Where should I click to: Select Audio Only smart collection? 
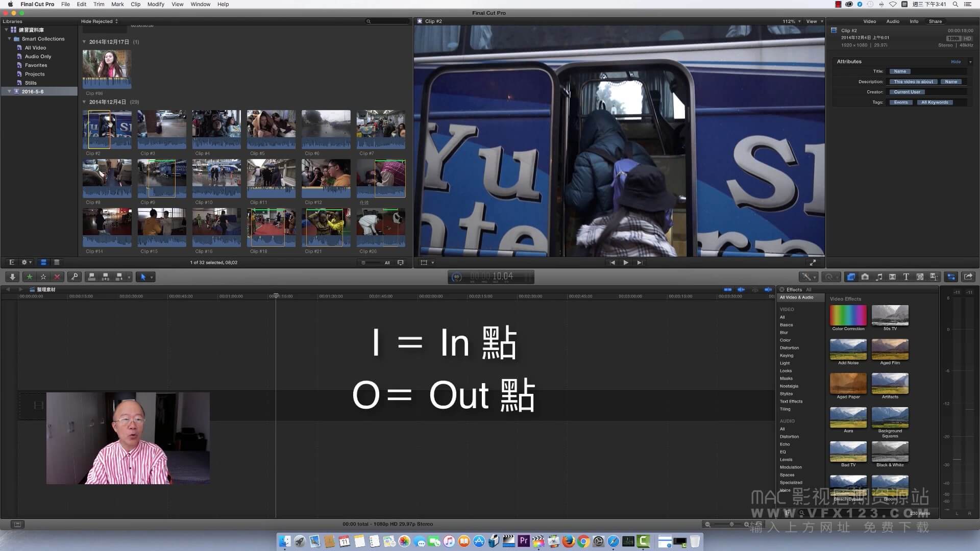(38, 56)
